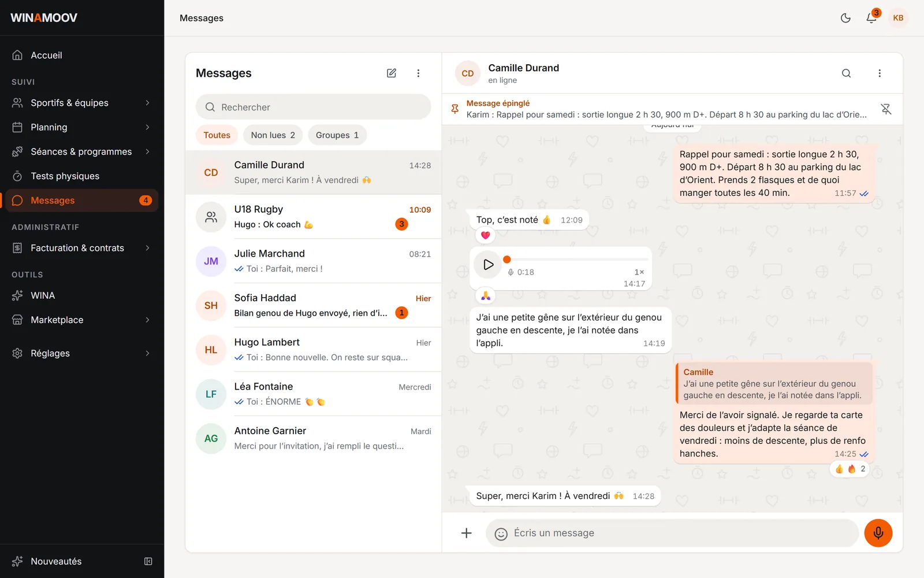
Task: Expand Sportifs & équipes menu
Action: pos(82,103)
